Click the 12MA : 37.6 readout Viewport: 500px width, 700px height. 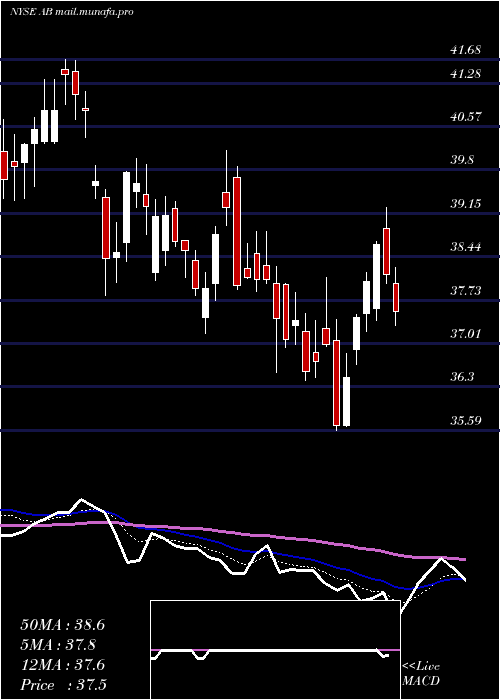coord(62,665)
